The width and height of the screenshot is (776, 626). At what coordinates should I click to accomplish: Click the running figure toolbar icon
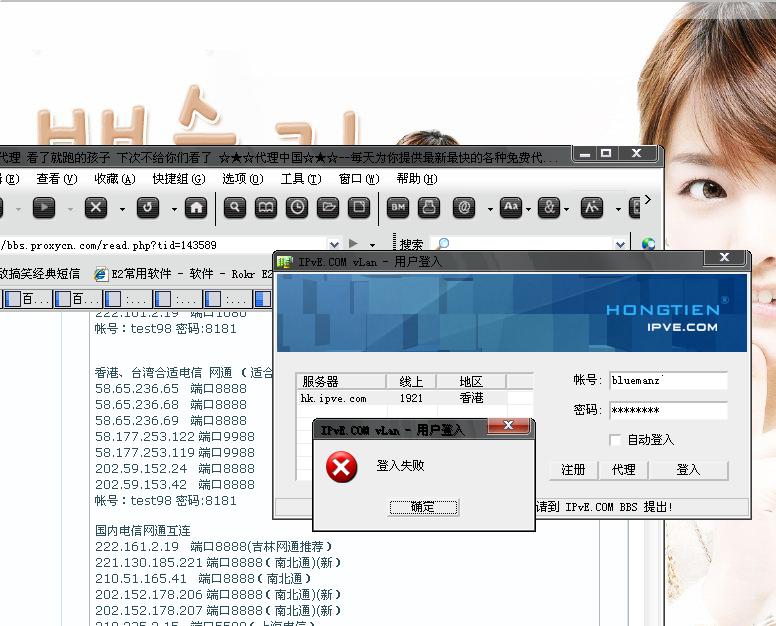592,207
